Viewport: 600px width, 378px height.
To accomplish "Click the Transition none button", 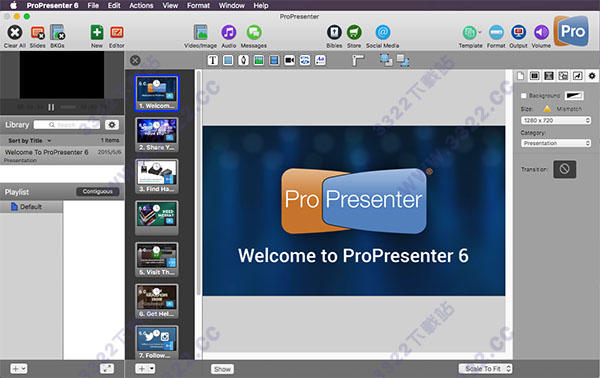I will [564, 169].
